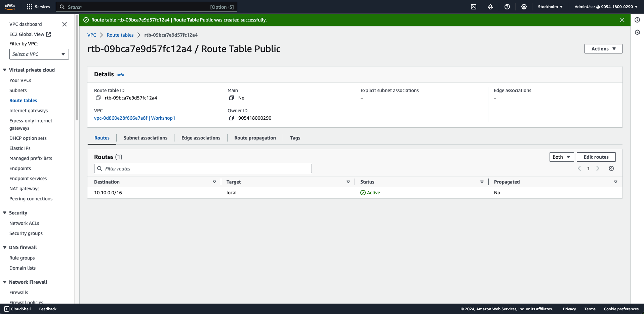This screenshot has height=314, width=644.
Task: Open the help question mark icon
Action: coord(507,7)
